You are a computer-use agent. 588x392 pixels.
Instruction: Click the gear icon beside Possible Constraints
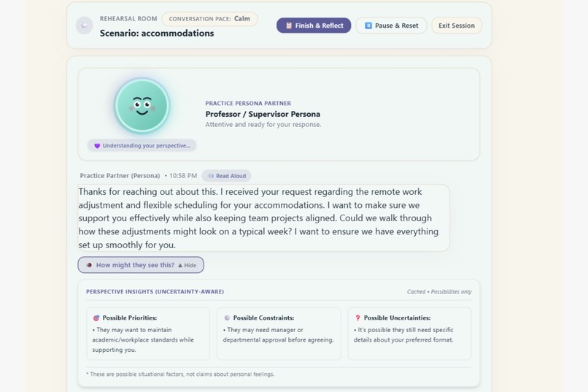pos(227,318)
